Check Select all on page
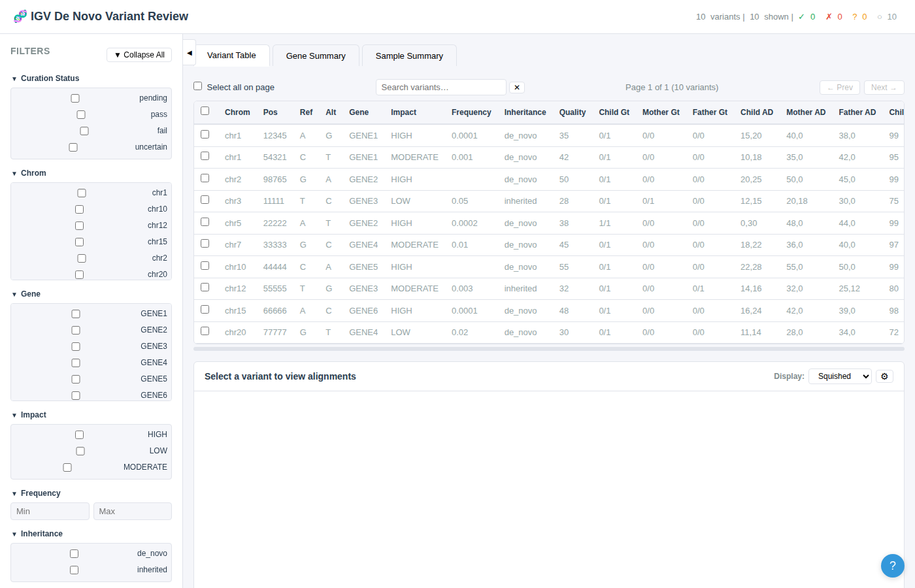This screenshot has width=915, height=588. 197,86
